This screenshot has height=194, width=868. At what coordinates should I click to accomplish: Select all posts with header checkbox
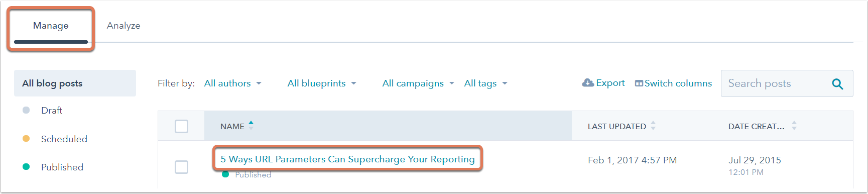click(x=181, y=126)
